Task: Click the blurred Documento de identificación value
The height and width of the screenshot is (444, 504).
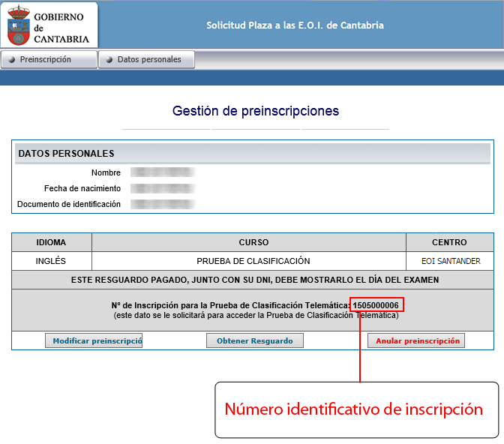Action: tap(163, 204)
